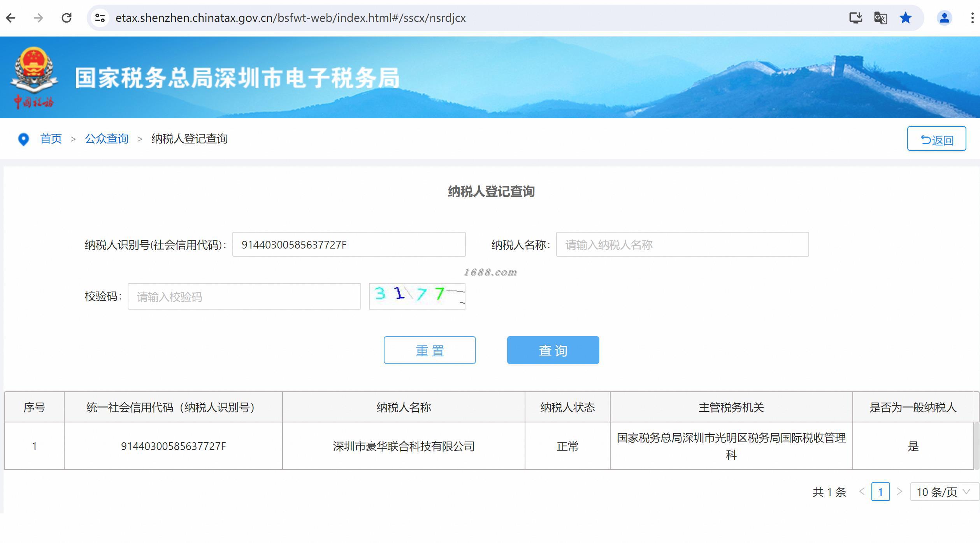Click the 返回 return button
The image size is (980, 543).
tap(936, 139)
